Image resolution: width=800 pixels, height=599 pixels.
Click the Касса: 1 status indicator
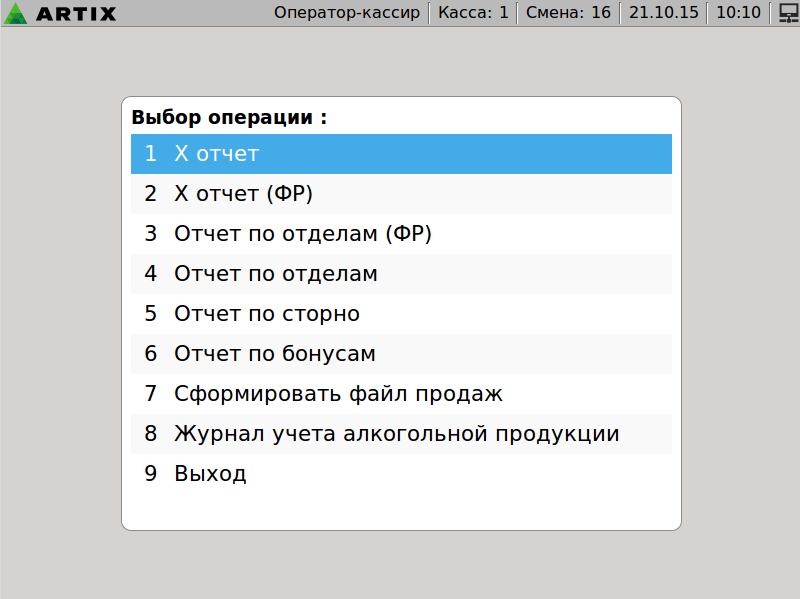click(473, 13)
